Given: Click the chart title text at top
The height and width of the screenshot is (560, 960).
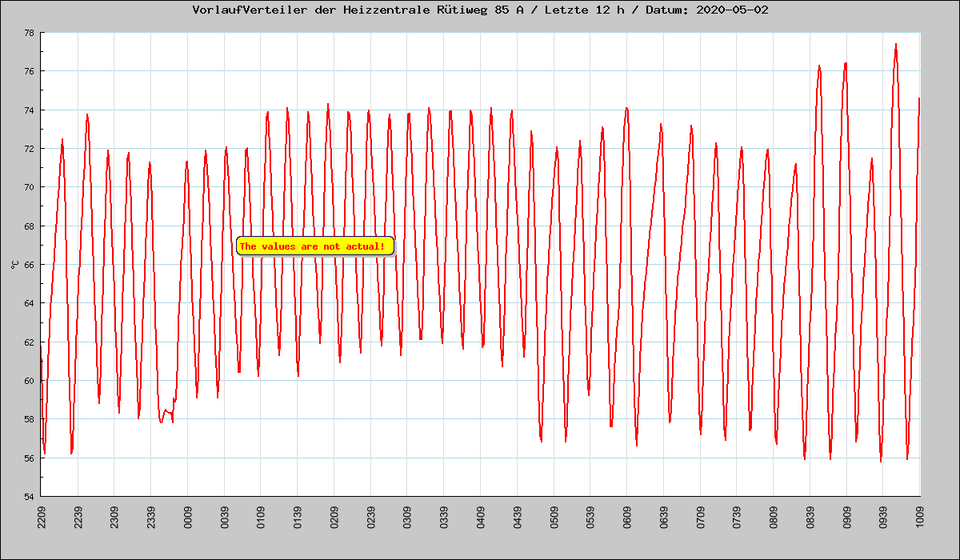Looking at the screenshot, I should click(x=480, y=10).
